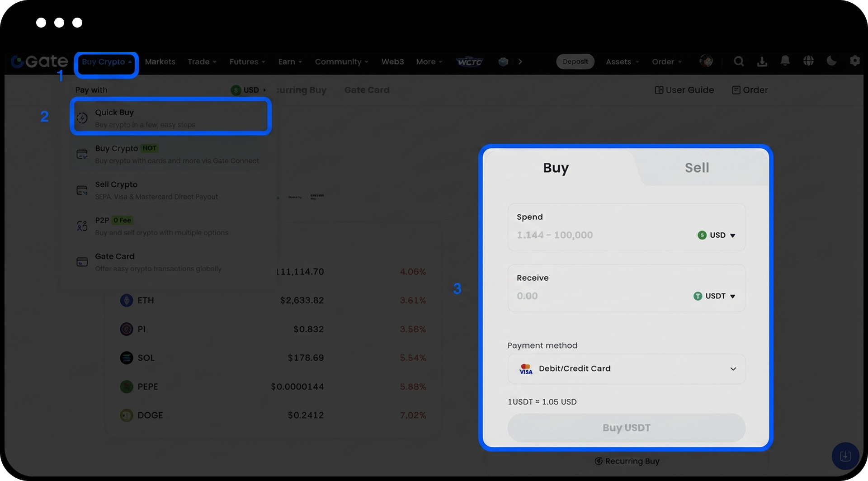Click the Deposit button
Screen dimensions: 868x481
pos(575,61)
